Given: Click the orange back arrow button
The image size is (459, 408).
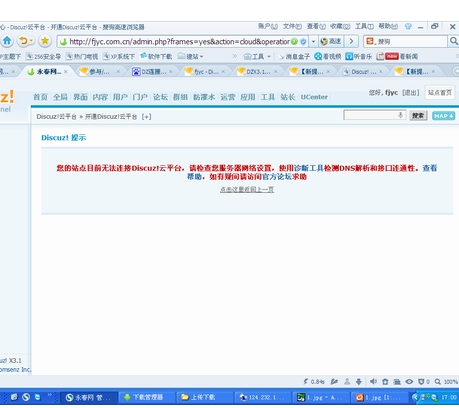Looking at the screenshot, I should tap(23, 41).
